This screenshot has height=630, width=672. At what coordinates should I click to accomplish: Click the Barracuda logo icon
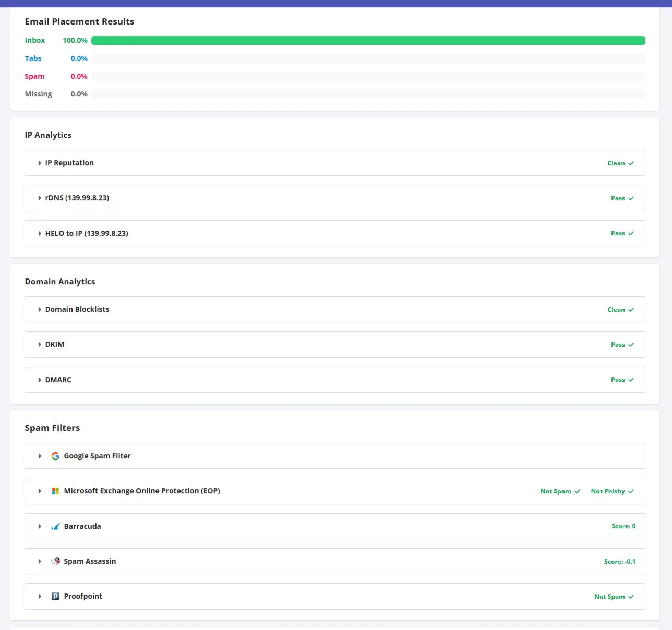pos(55,526)
